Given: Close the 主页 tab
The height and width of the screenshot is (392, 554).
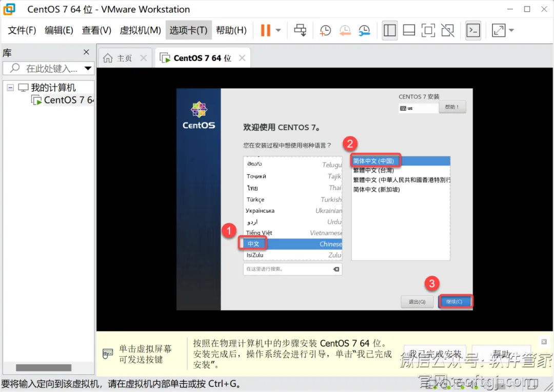Looking at the screenshot, I should (x=144, y=58).
